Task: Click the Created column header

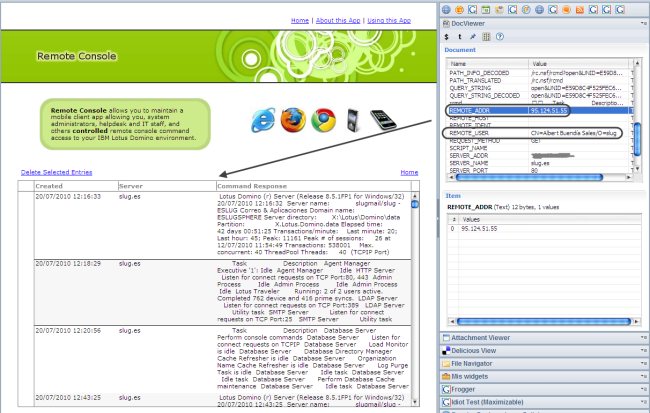Action: [x=76, y=186]
